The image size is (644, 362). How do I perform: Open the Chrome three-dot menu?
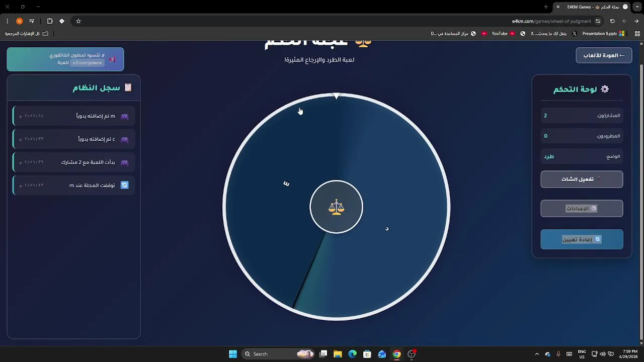[7, 21]
